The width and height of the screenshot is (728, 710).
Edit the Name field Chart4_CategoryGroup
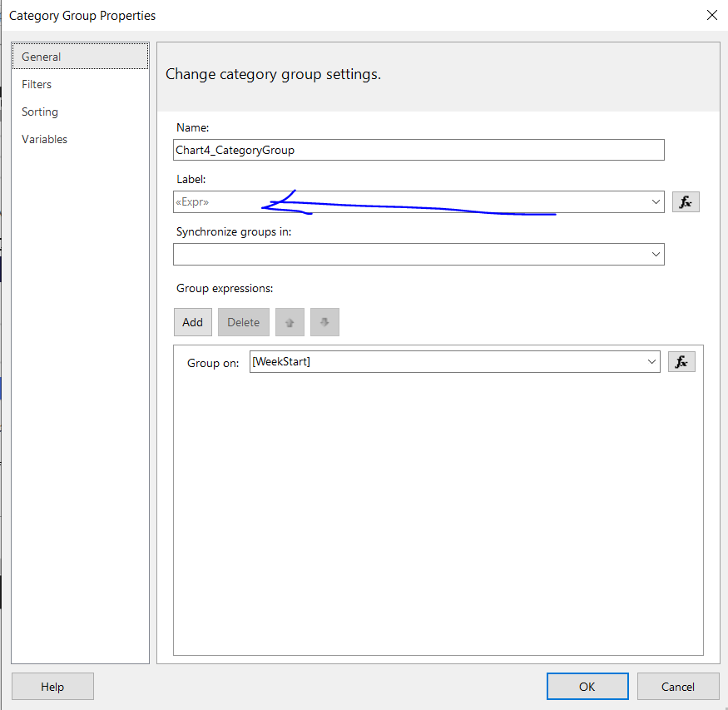point(418,150)
